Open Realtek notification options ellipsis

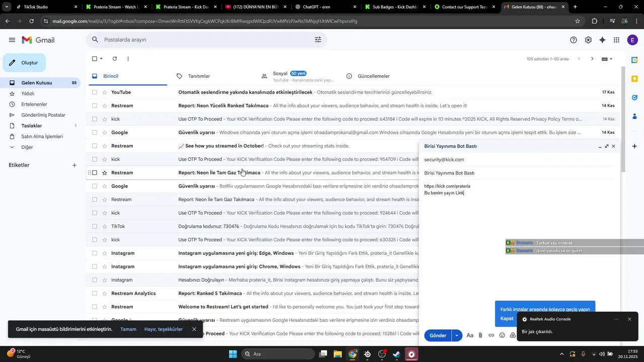click(x=616, y=319)
